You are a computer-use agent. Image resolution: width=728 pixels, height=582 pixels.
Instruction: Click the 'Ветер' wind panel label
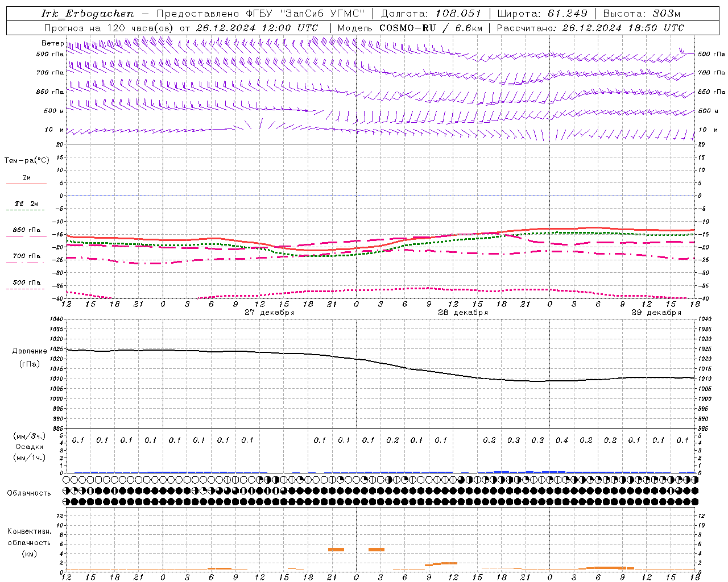point(52,43)
